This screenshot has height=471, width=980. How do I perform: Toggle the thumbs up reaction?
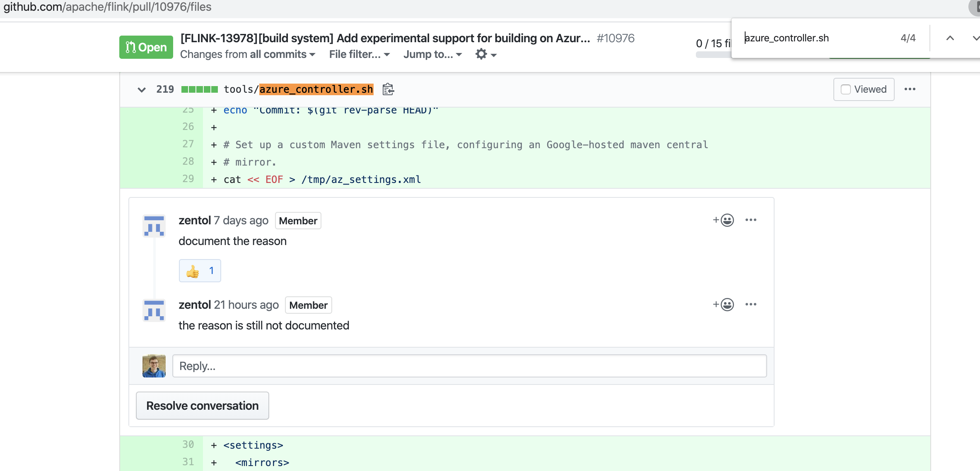[x=200, y=271]
